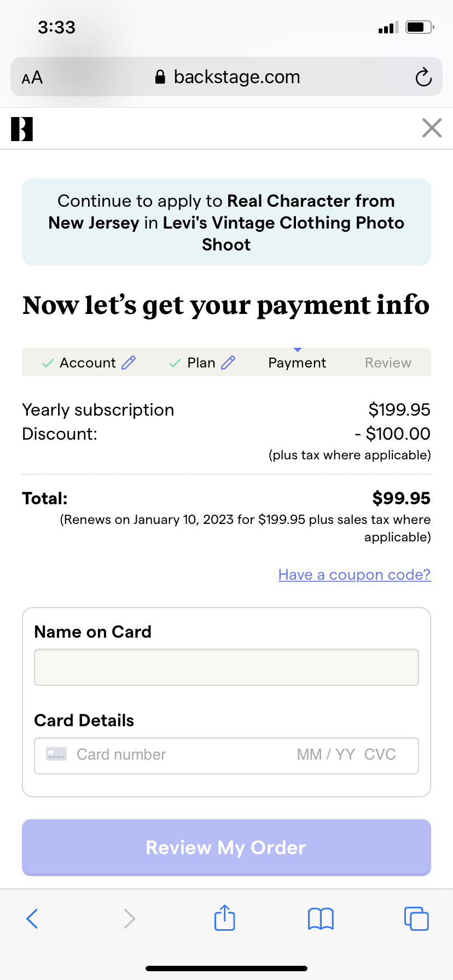Go to the Plan step
This screenshot has height=980, width=453.
click(x=201, y=363)
